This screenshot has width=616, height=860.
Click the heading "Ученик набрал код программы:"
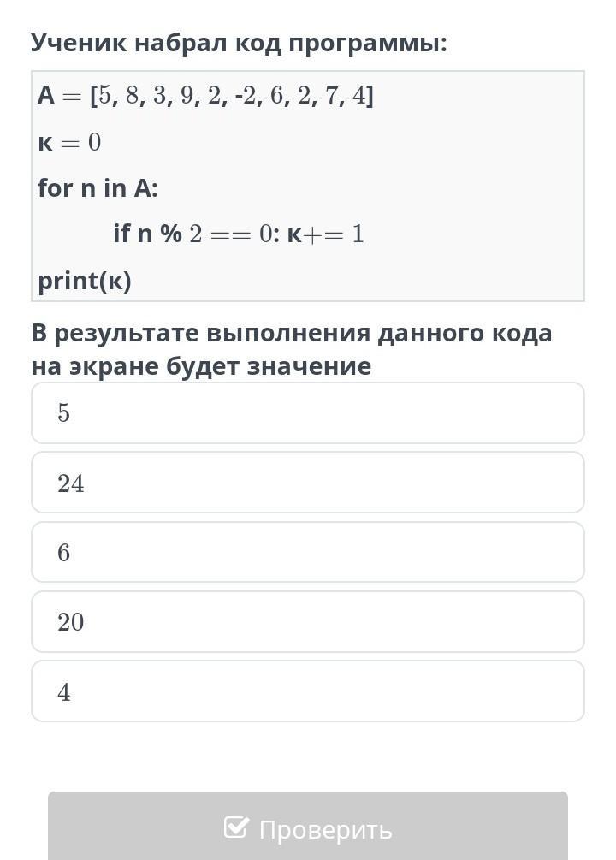pos(239,43)
